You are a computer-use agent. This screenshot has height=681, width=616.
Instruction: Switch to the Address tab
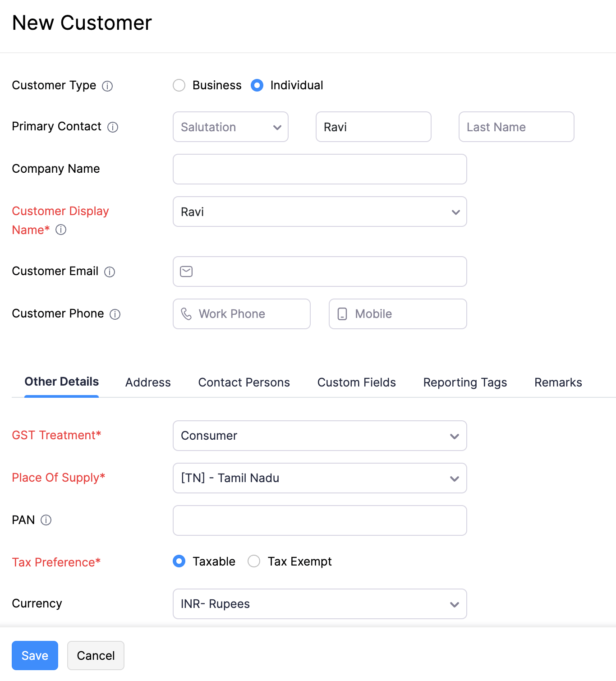148,382
